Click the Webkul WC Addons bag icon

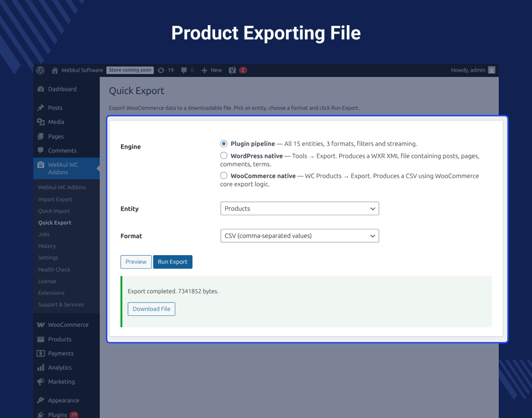click(x=41, y=164)
